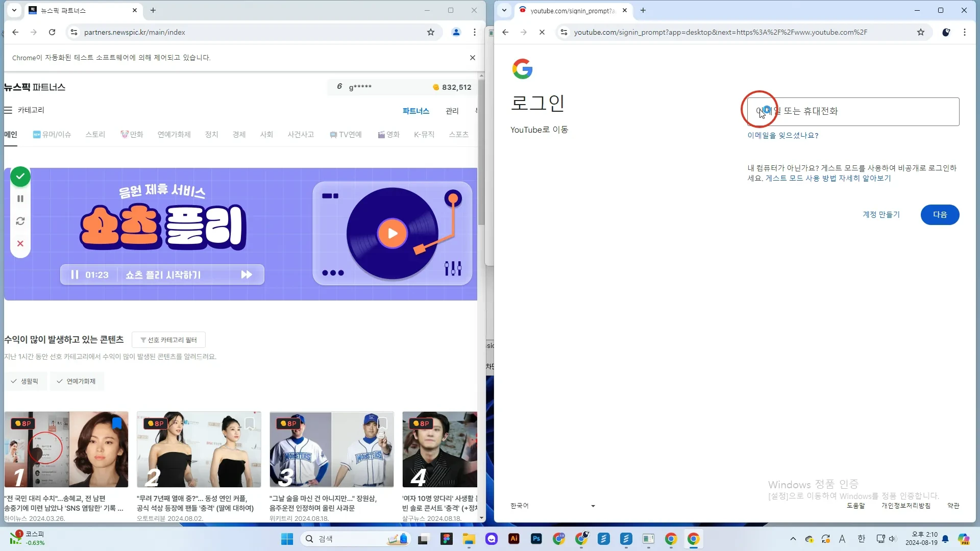The width and height of the screenshot is (980, 551).
Task: Open Chrome menu in the YouTube sign-in window
Action: (965, 32)
